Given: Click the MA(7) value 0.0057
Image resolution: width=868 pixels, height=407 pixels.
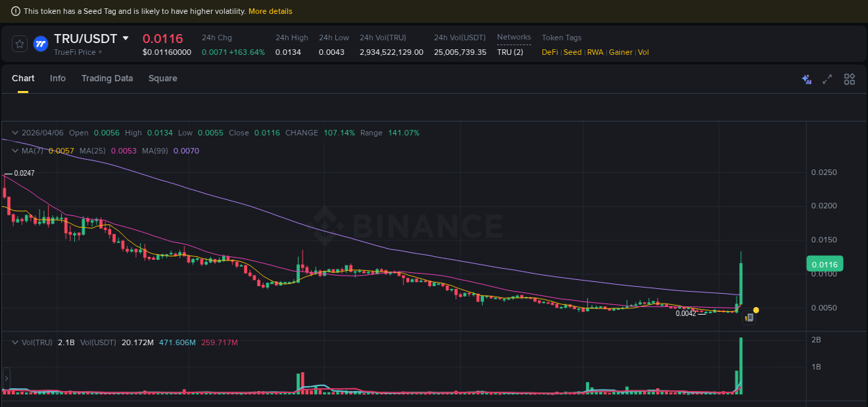Looking at the screenshot, I should pos(61,151).
